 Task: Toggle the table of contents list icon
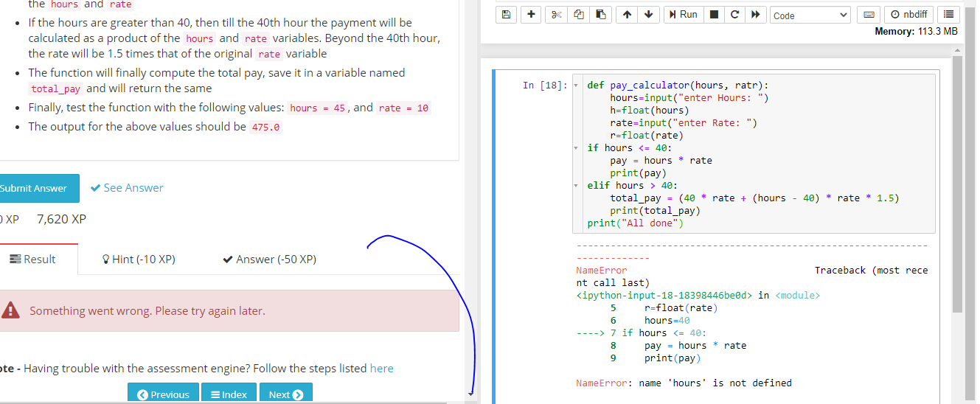948,15
